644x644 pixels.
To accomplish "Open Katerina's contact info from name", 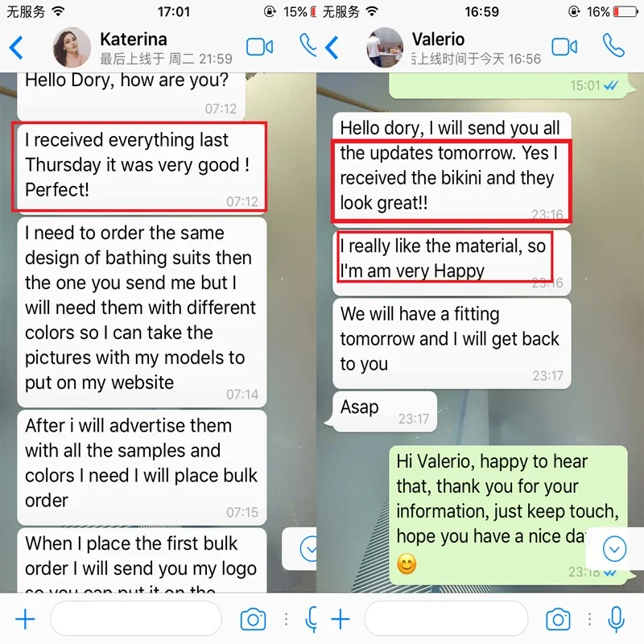I will pos(134,39).
